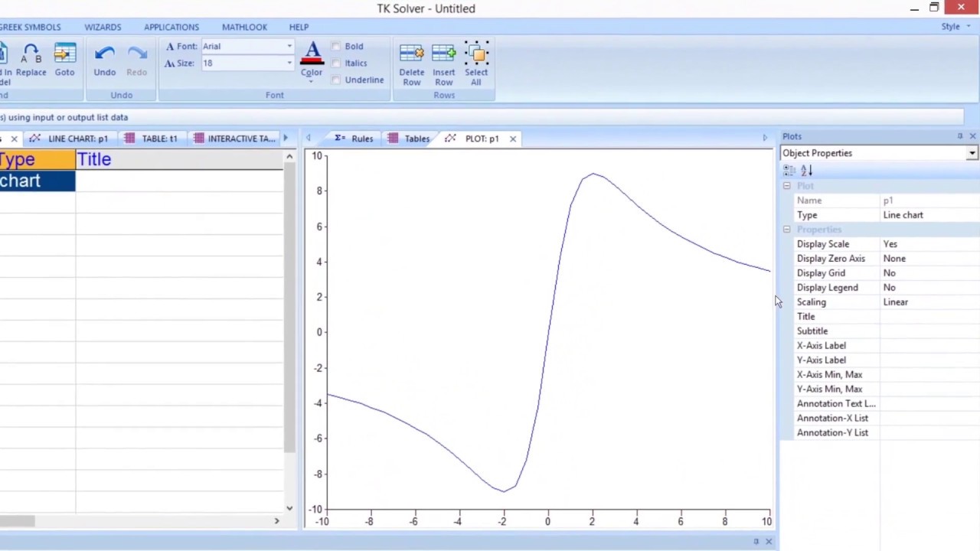Switch to TABLE: t1 tab
Image resolution: width=980 pixels, height=551 pixels.
click(x=151, y=139)
